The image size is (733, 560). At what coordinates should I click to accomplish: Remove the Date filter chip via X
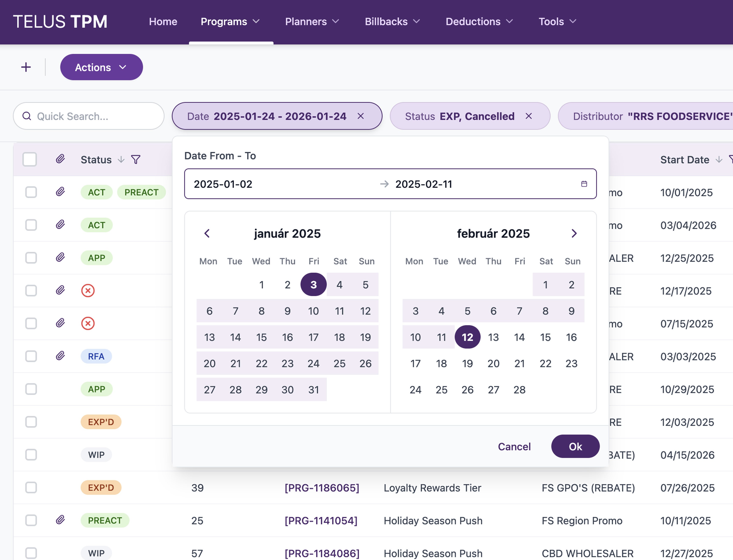pyautogui.click(x=361, y=116)
